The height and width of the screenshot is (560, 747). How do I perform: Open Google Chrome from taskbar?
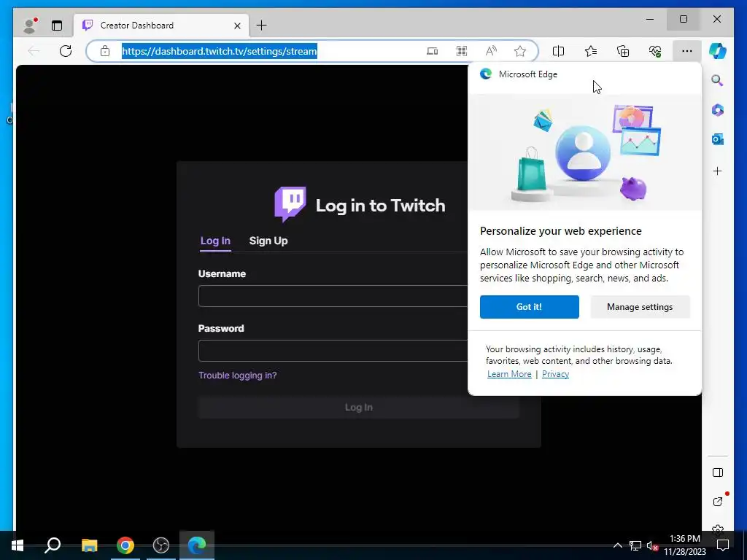(125, 545)
